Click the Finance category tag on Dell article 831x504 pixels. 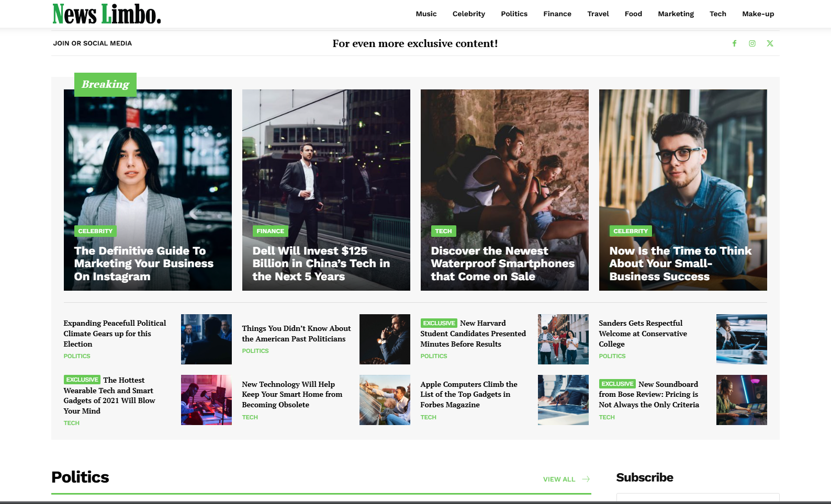pyautogui.click(x=270, y=231)
